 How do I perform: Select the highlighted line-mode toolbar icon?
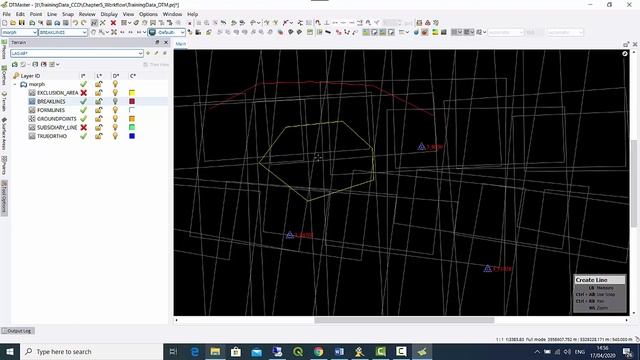94,23
